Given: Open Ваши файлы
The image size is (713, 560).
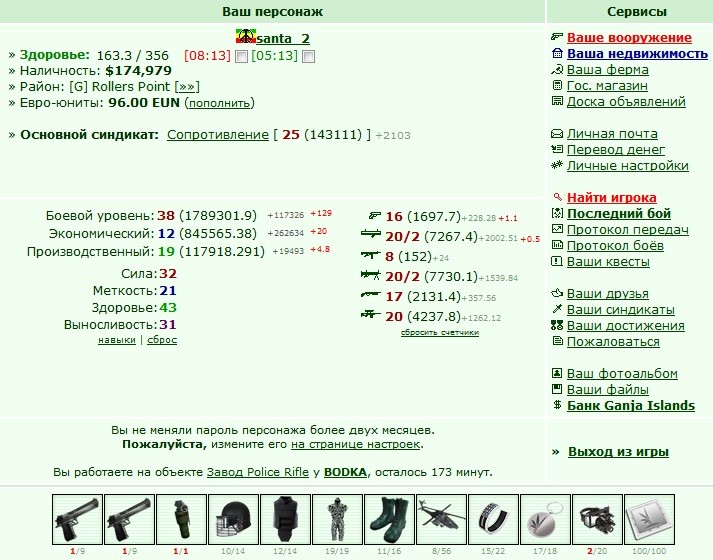Looking at the screenshot, I should tap(608, 390).
